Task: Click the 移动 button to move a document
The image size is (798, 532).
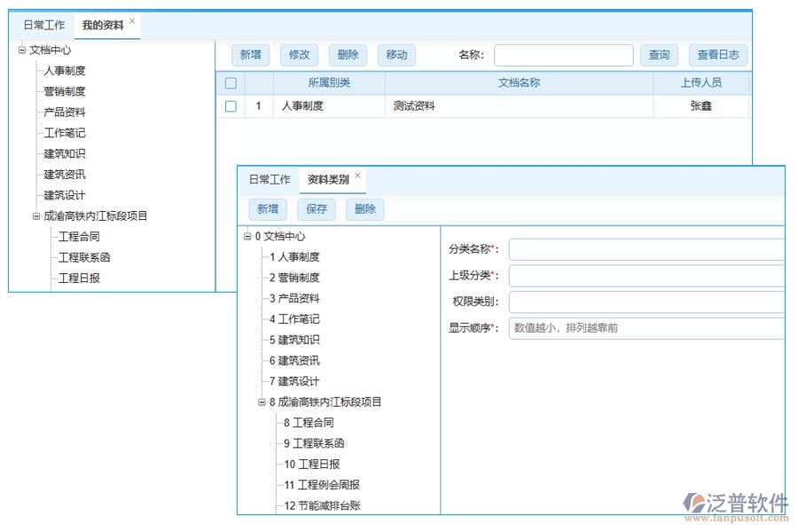Action: tap(396, 54)
